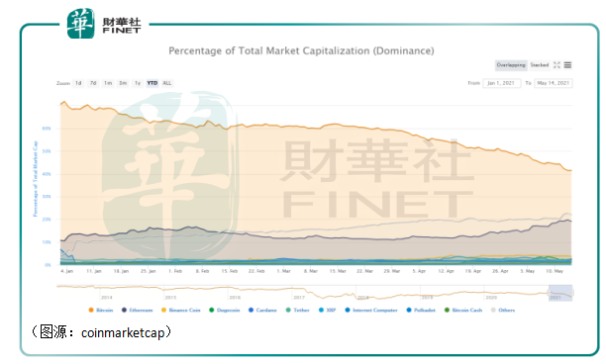
Task: Click the To date field
Action: pos(554,83)
